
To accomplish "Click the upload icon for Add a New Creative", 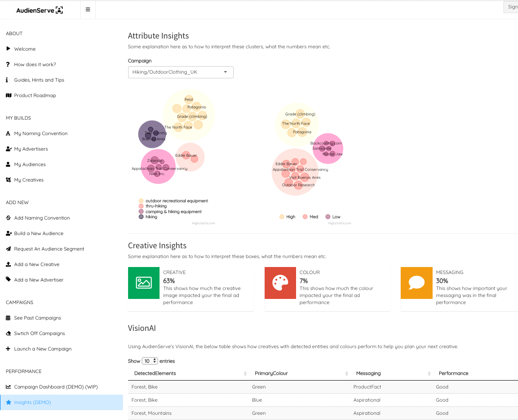I will (x=8, y=264).
